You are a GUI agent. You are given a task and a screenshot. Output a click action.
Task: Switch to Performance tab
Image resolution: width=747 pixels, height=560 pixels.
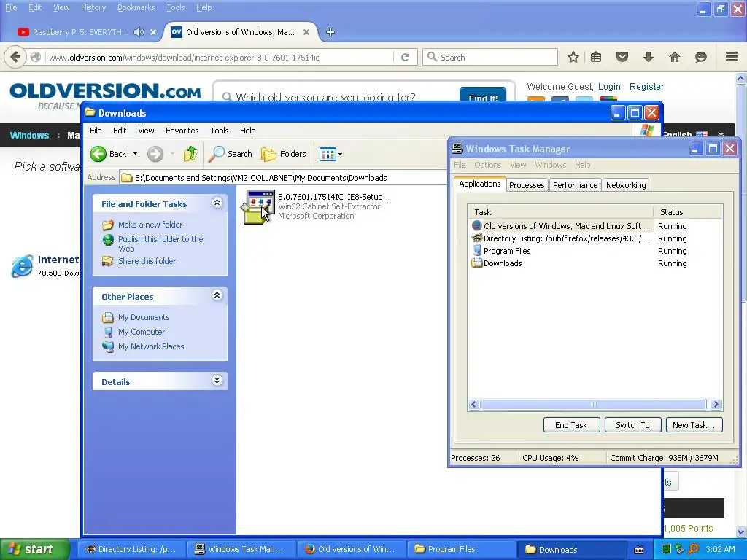coord(575,185)
